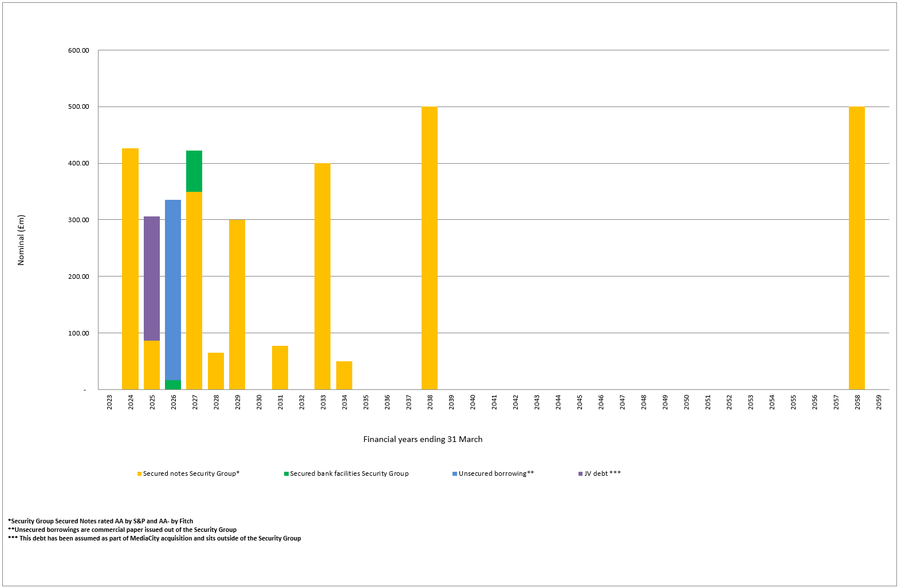Click the 2031 yellow bar
Viewport: 901px width, 588px height.
pyautogui.click(x=280, y=368)
